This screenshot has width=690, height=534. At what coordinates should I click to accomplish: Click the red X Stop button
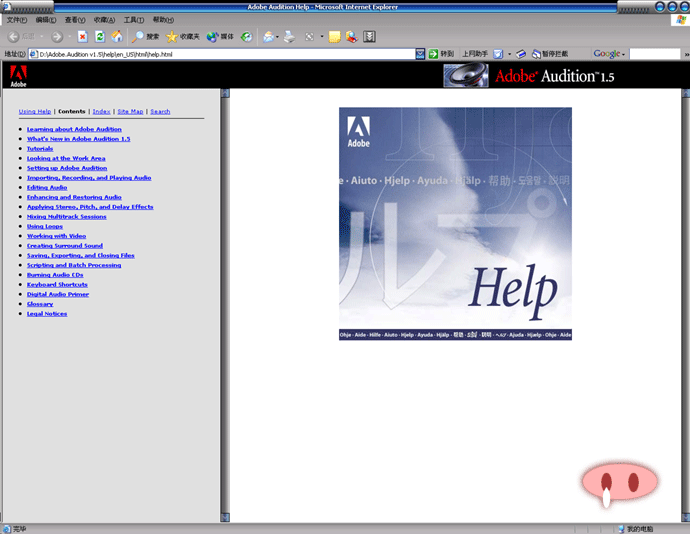82,37
